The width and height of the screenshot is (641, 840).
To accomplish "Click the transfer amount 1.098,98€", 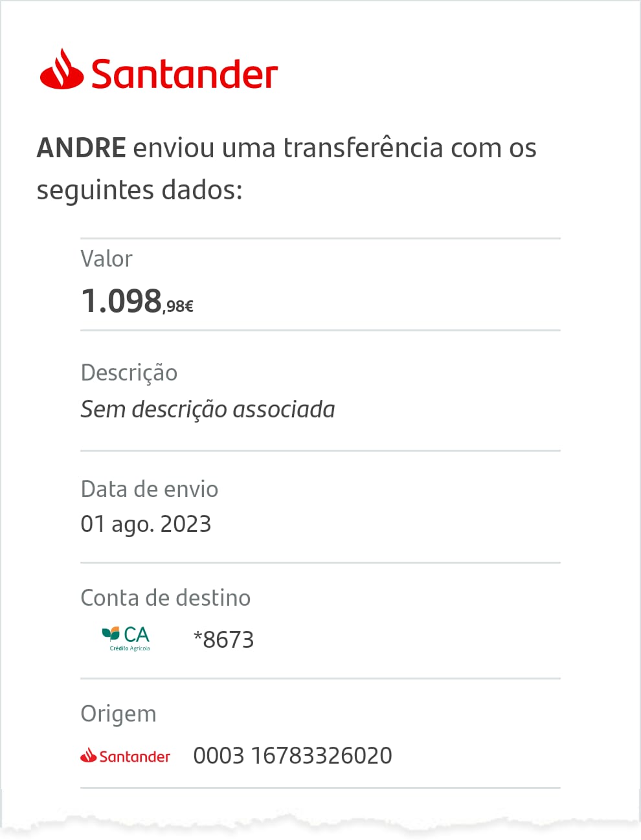I will click(x=137, y=302).
